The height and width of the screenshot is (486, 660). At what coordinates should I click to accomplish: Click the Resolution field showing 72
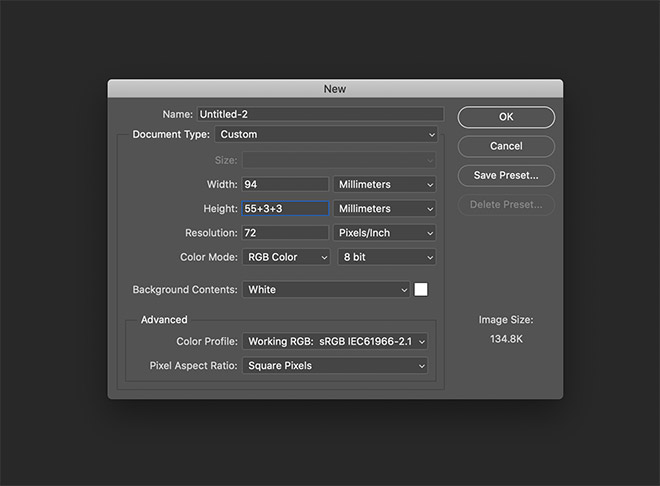pyautogui.click(x=285, y=233)
